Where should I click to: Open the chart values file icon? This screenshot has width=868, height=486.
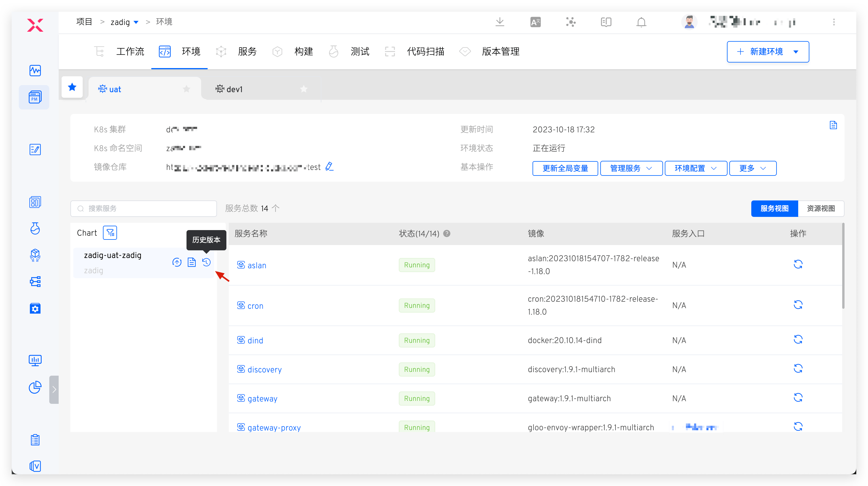click(x=191, y=262)
